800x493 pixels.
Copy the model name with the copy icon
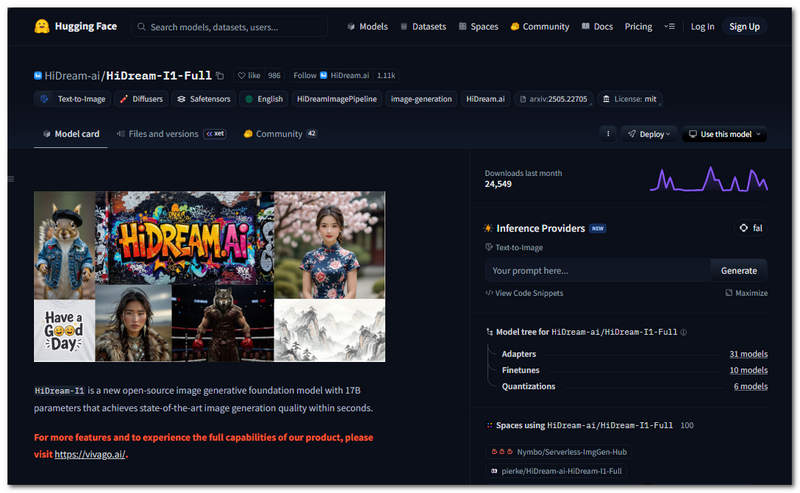coord(220,76)
